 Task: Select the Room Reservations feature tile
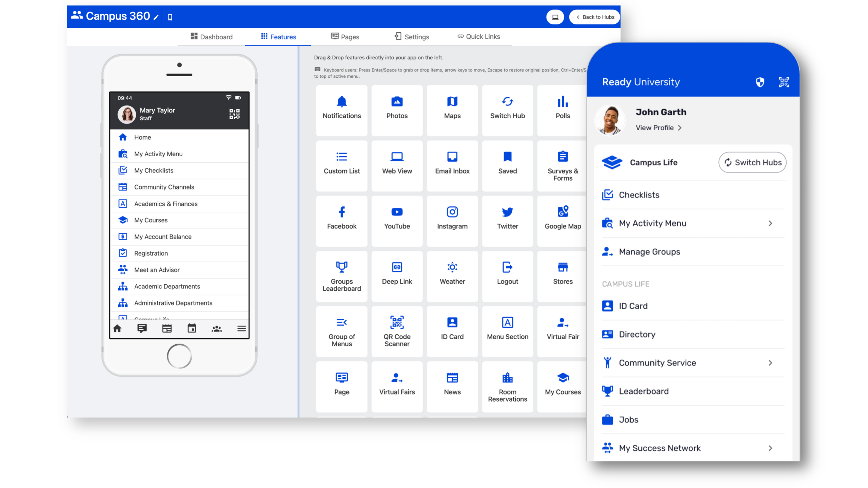click(507, 387)
